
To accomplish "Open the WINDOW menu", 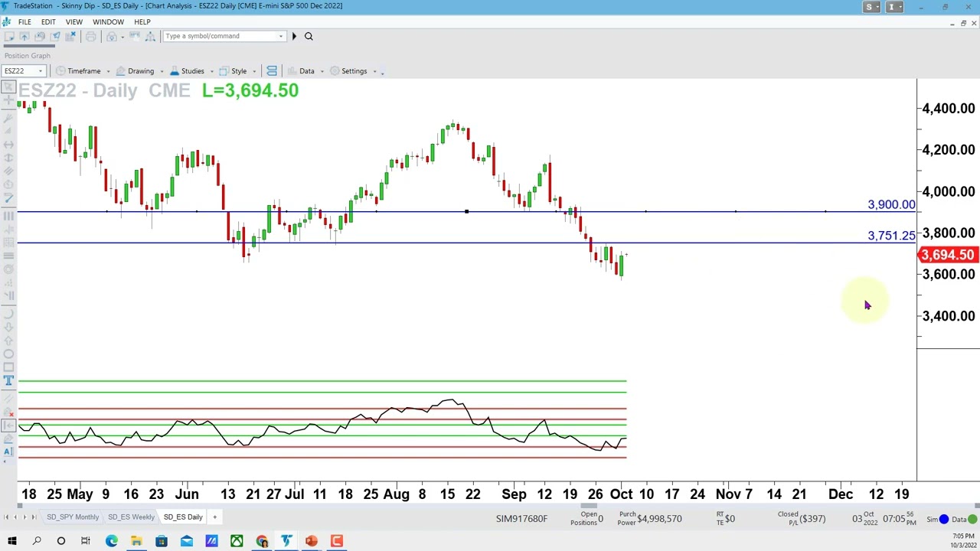I will pos(108,21).
